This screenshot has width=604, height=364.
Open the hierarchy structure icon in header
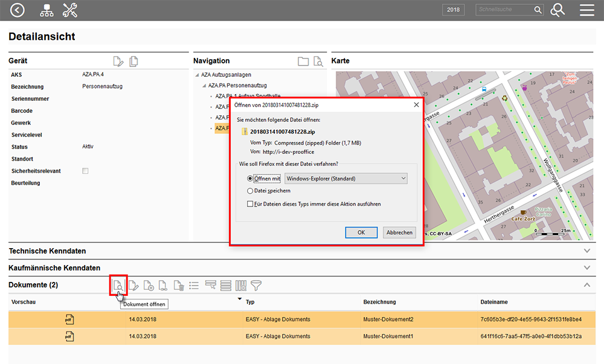tap(47, 10)
